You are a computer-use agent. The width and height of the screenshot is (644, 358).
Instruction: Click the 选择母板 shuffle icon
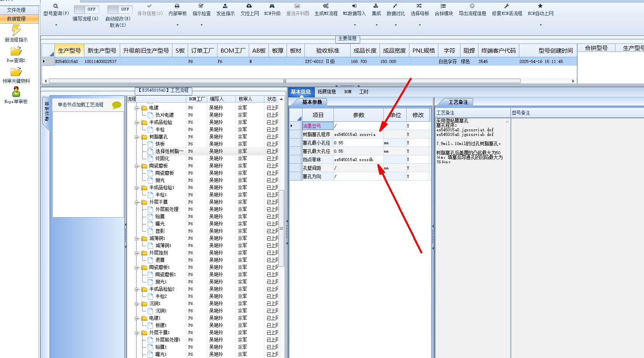pos(419,6)
